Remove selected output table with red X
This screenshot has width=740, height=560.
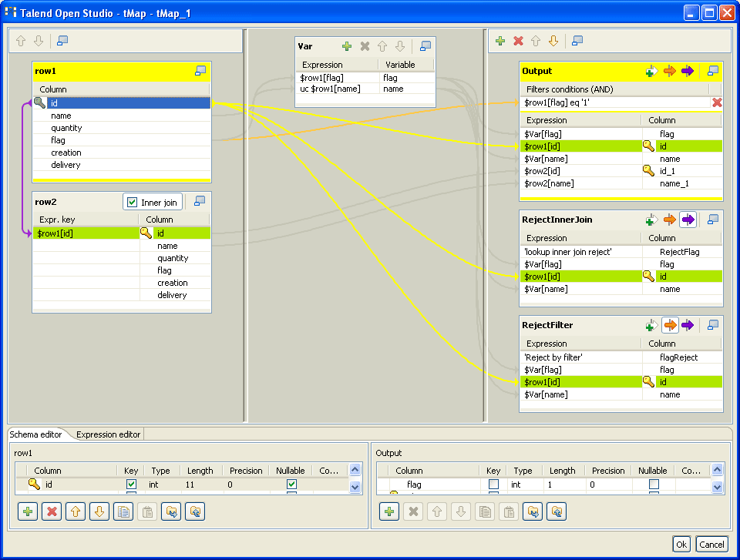518,41
